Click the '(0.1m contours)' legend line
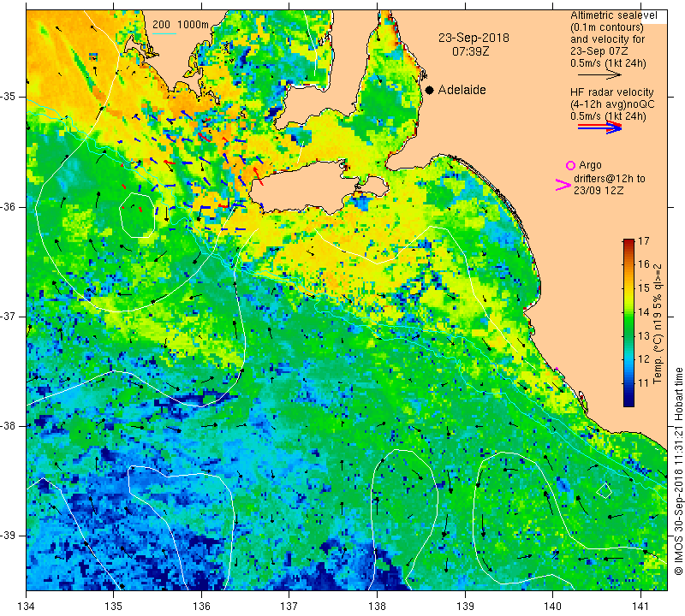The width and height of the screenshot is (685, 616). tap(607, 27)
